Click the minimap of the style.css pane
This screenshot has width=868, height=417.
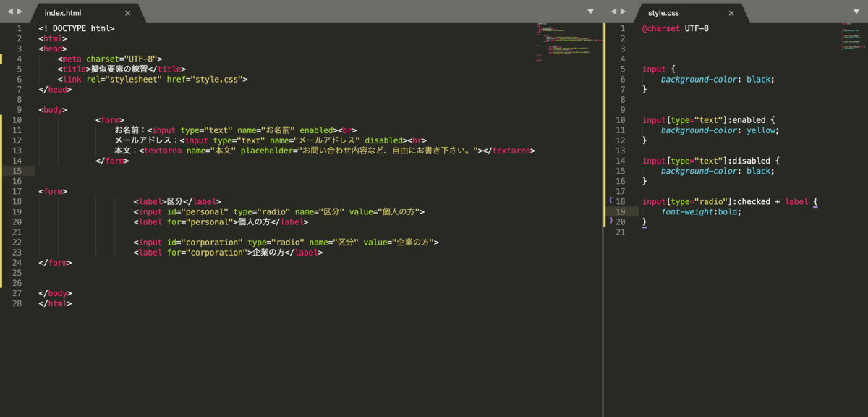pyautogui.click(x=853, y=38)
